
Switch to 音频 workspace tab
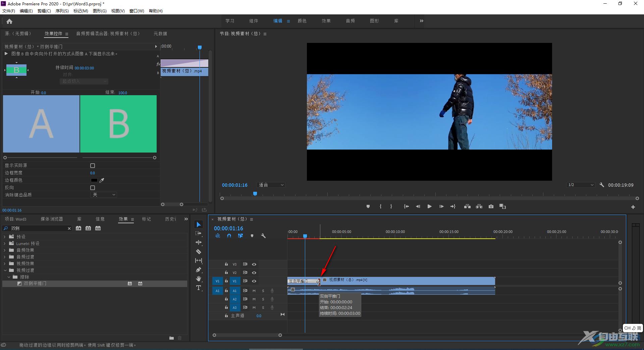(x=350, y=21)
